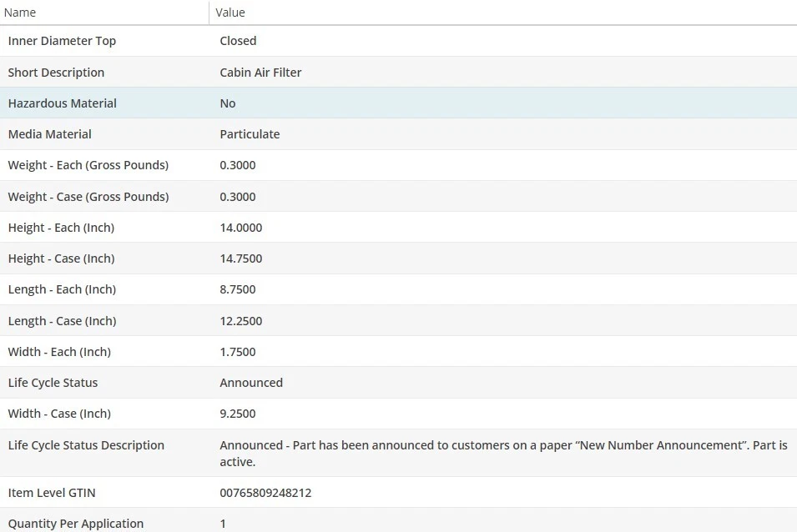The width and height of the screenshot is (797, 532).
Task: Select the Item Level GTIN label
Action: (52, 494)
